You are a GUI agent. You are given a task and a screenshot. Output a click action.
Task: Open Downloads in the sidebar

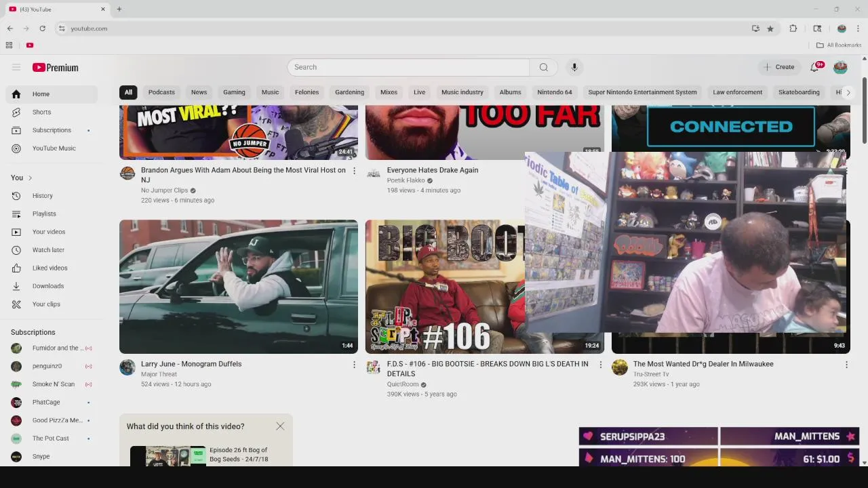52,286
